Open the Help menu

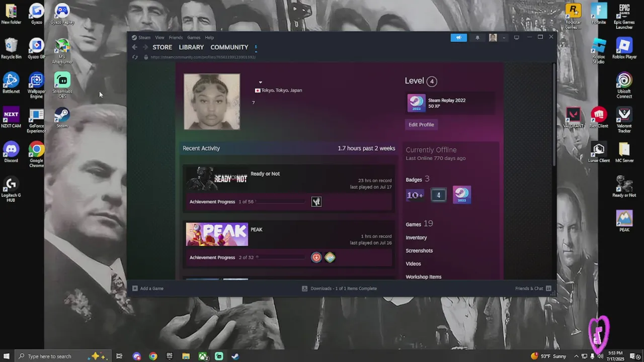209,38
